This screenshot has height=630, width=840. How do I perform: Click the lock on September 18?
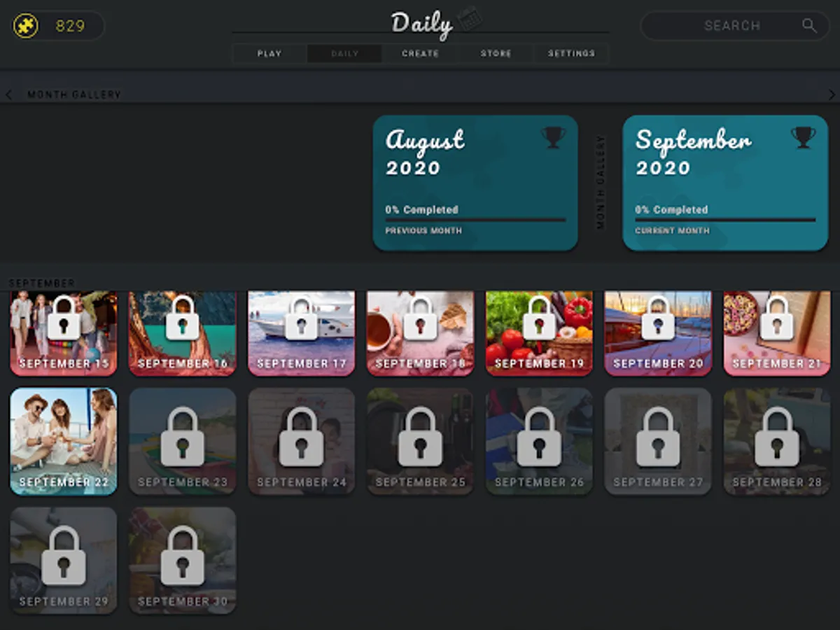click(x=421, y=318)
